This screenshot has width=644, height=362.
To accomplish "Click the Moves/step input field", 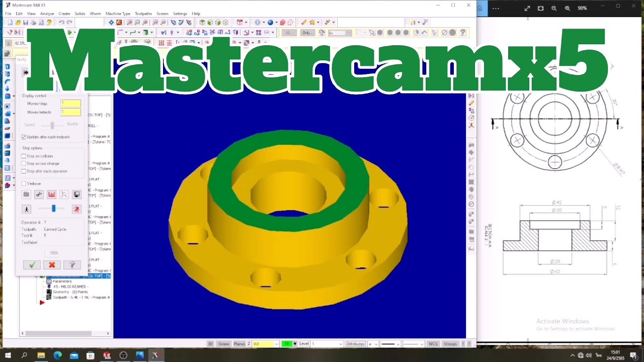I will coord(70,104).
